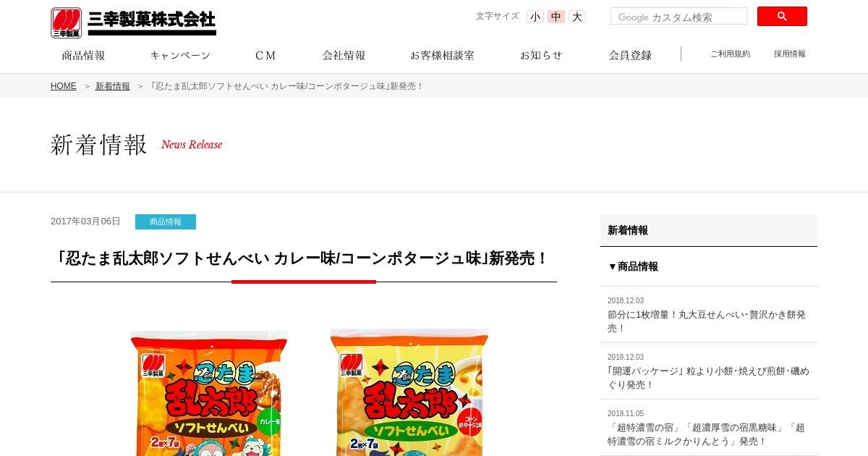The height and width of the screenshot is (456, 868).
Task: Click the blue 商品情報 category tag
Action: pyautogui.click(x=166, y=221)
